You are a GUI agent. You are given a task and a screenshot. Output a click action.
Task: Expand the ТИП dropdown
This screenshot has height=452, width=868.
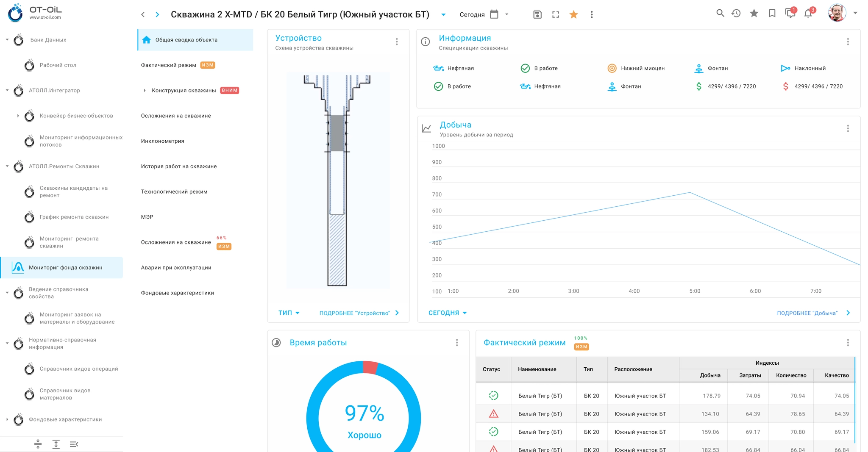[289, 313]
